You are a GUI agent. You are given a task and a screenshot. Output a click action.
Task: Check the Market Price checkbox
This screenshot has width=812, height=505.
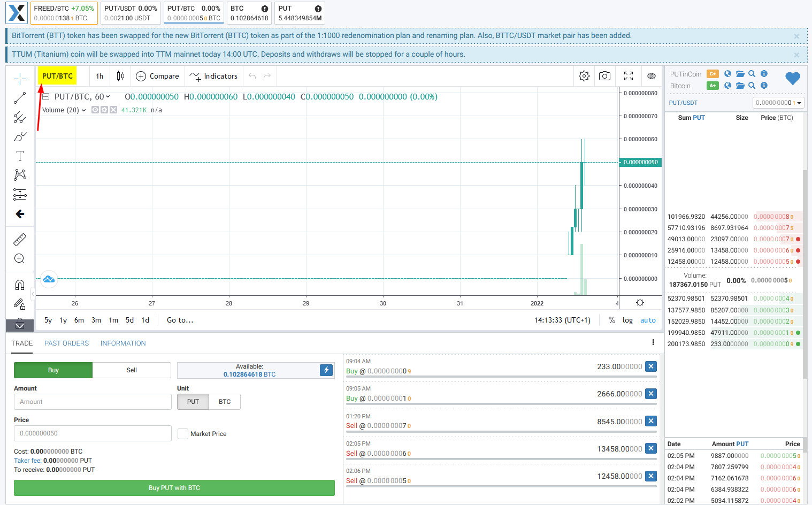pos(183,434)
